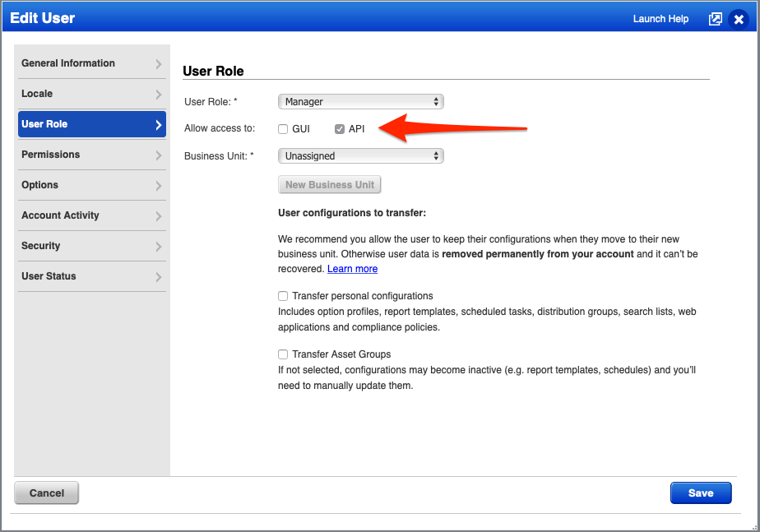Enable GUI access checkbox

tap(283, 129)
